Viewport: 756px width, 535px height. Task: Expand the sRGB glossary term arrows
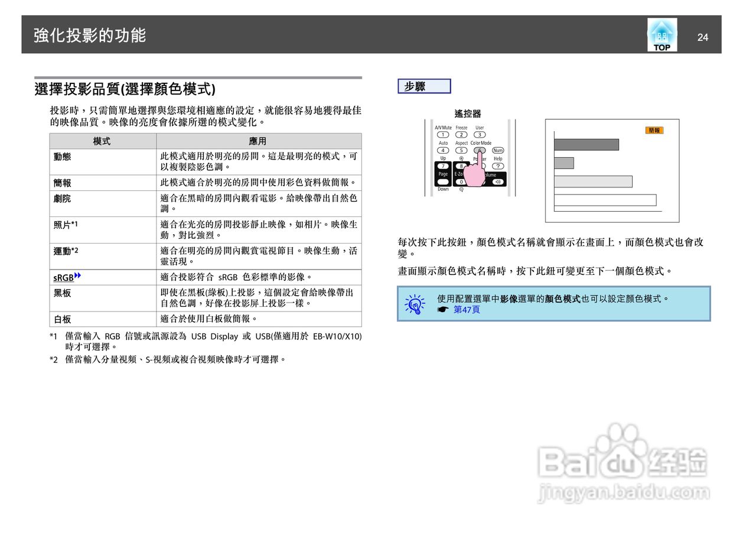tap(76, 274)
